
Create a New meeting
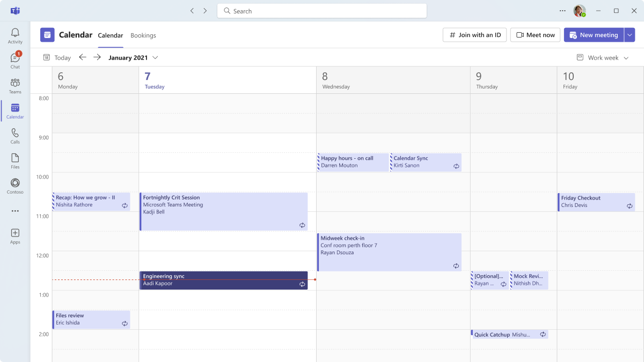pyautogui.click(x=594, y=35)
